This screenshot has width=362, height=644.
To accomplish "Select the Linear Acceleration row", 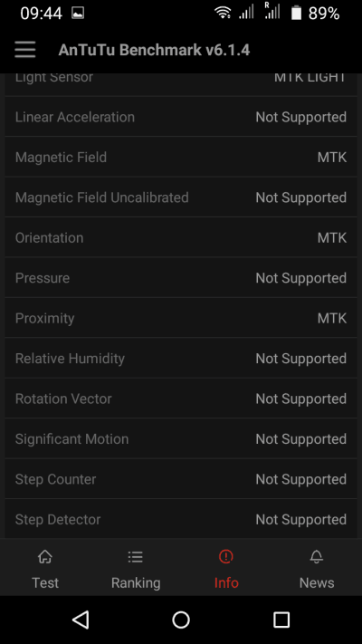I will (x=181, y=117).
